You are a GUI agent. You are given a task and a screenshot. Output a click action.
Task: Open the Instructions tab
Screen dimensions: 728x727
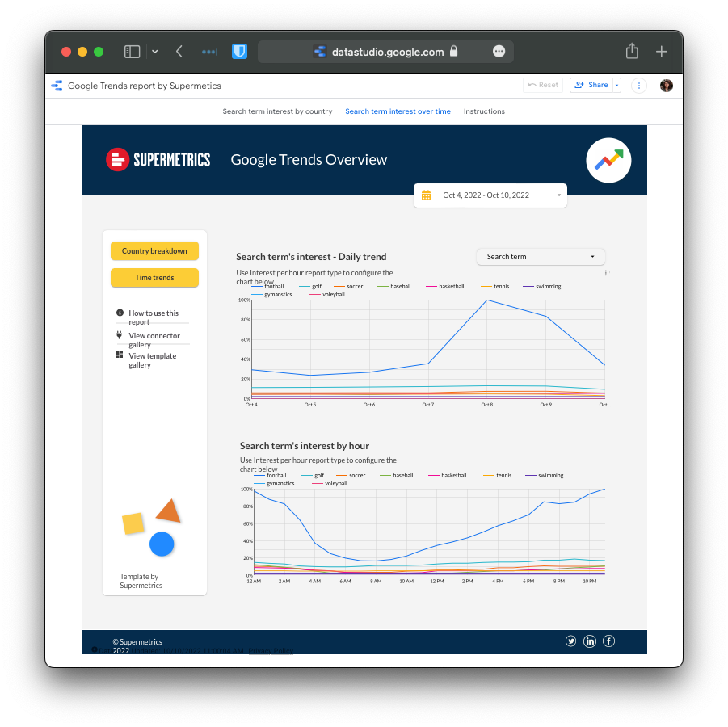coord(484,111)
